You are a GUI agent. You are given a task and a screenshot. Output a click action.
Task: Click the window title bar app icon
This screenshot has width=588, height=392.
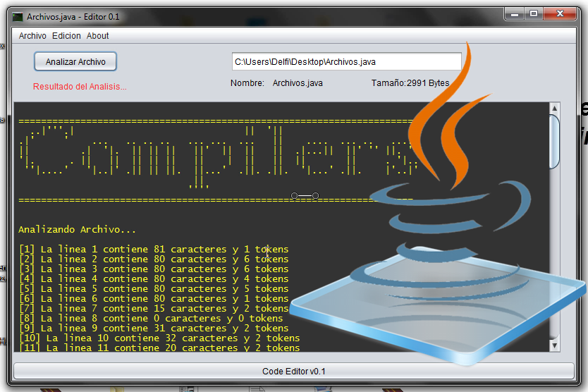click(x=18, y=17)
